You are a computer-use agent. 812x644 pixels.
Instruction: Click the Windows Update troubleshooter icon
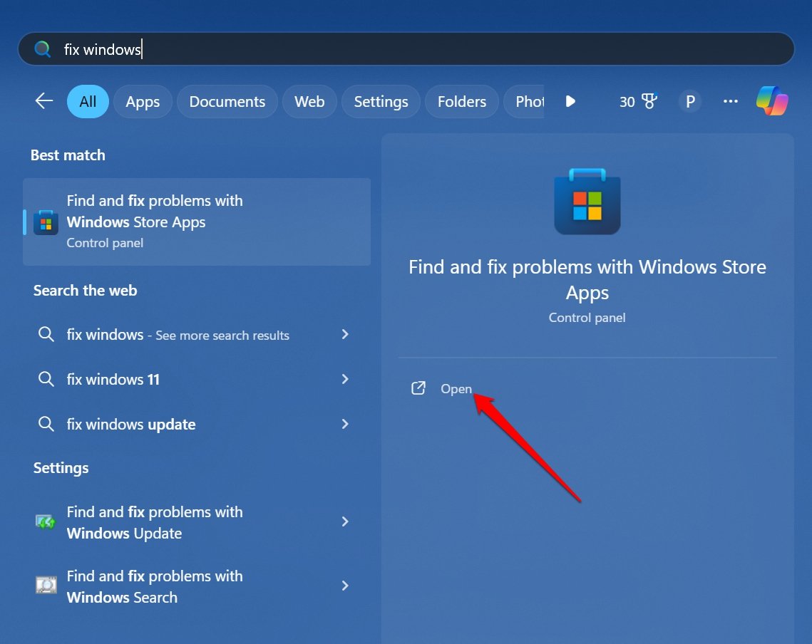pos(46,522)
